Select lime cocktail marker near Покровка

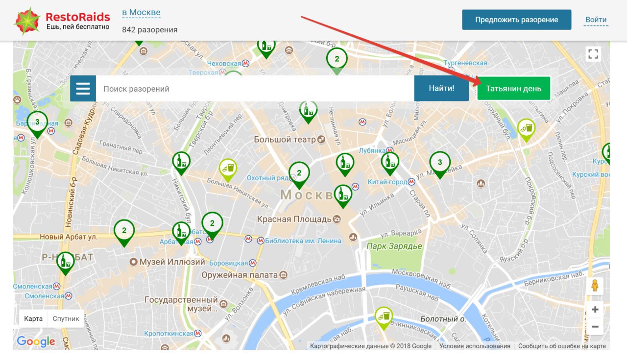click(527, 130)
